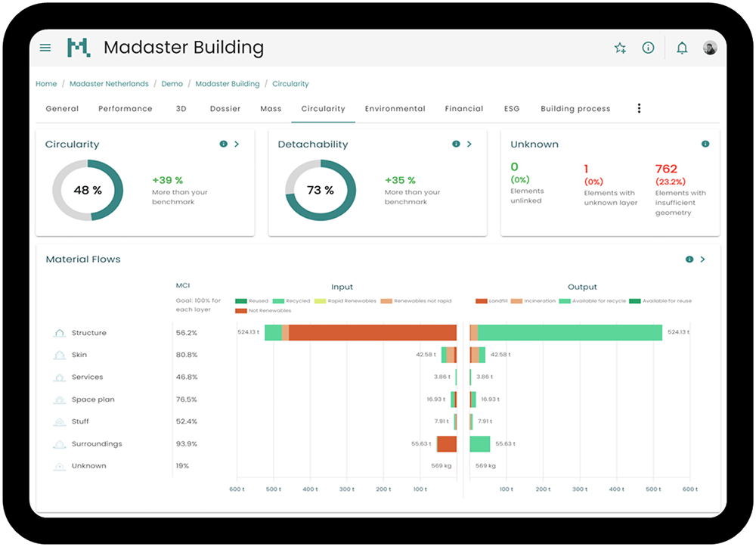Click the 48% circularity donut gauge
Screen dimensions: 756x547
[87, 191]
